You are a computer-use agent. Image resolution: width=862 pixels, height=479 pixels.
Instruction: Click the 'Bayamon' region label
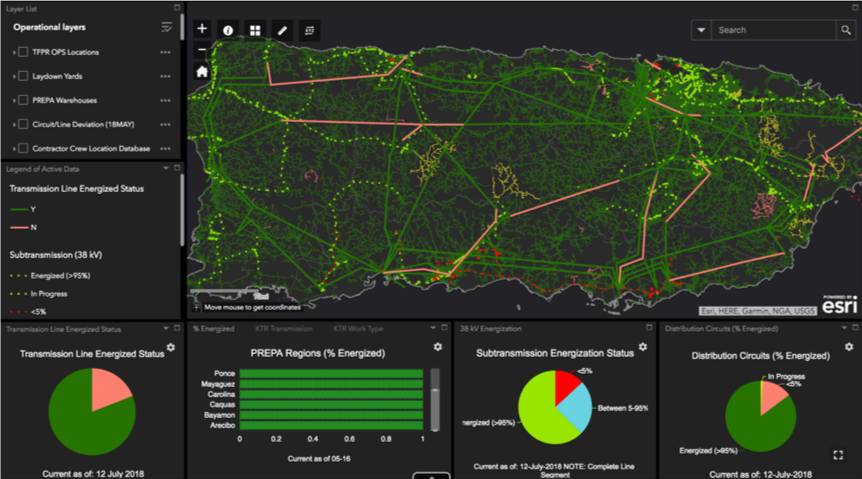pos(219,415)
